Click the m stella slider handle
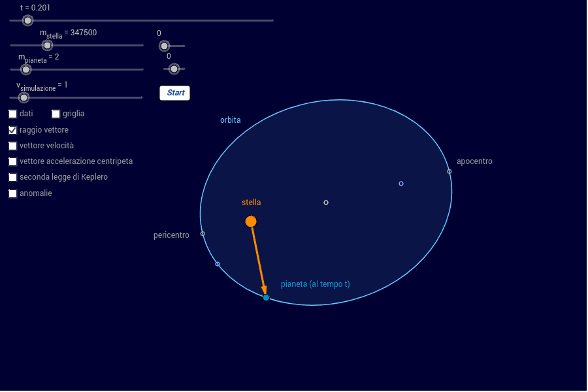The image size is (588, 392). point(47,46)
